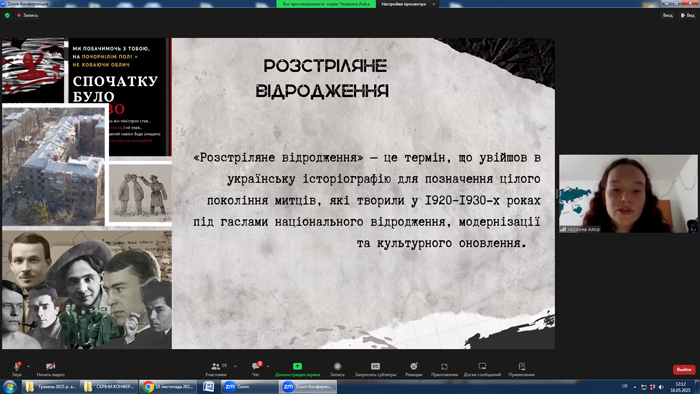
Task: Expand audio options arrow beside Звук
Action: click(29, 366)
